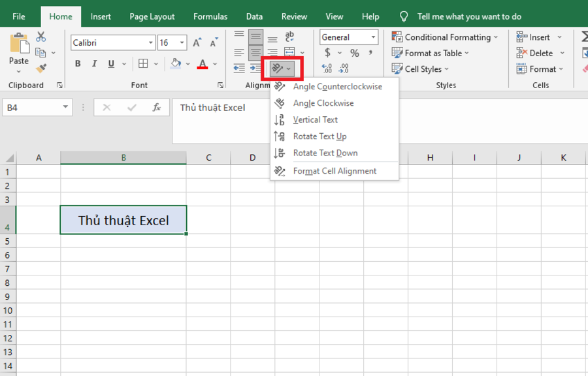Open font size 16 dropdown
The width and height of the screenshot is (588, 376).
182,42
